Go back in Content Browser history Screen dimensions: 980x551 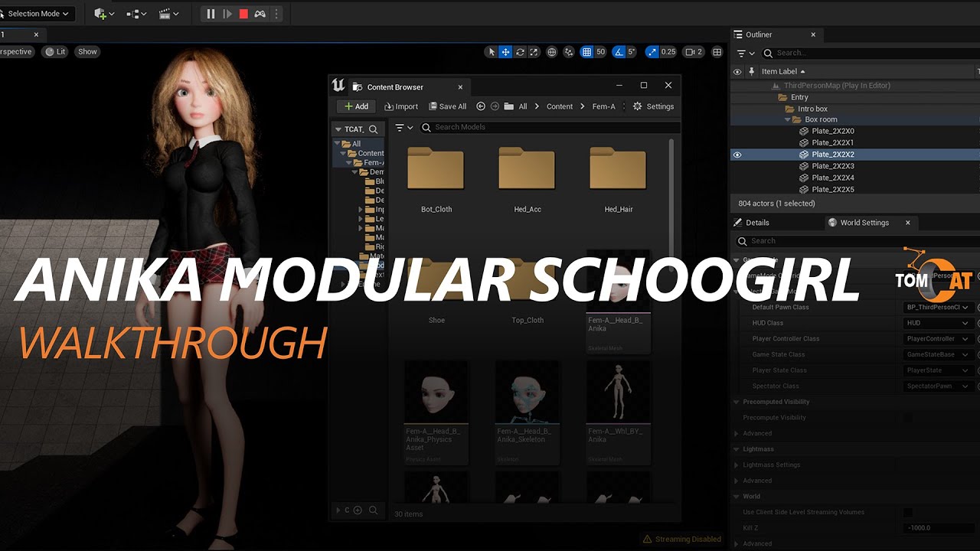click(x=481, y=106)
